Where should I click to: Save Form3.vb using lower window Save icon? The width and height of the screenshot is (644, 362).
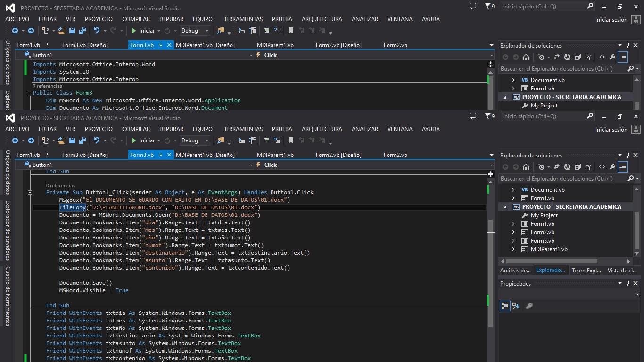tap(72, 140)
